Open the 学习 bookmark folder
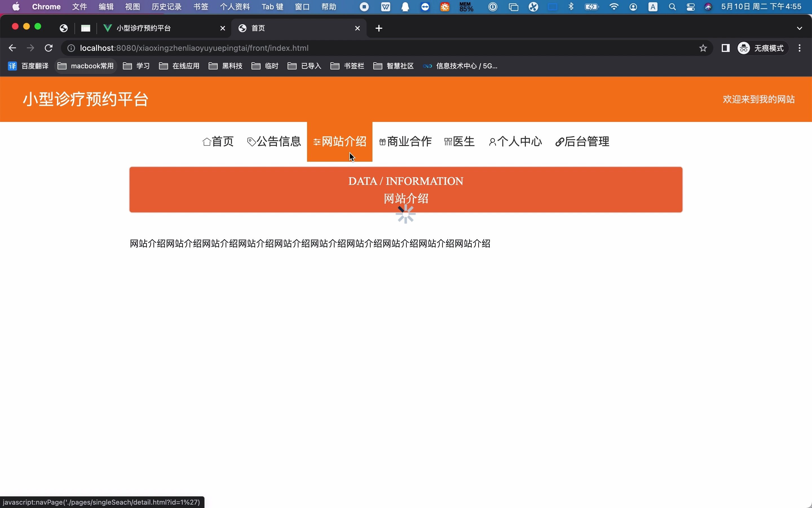 tap(136, 66)
